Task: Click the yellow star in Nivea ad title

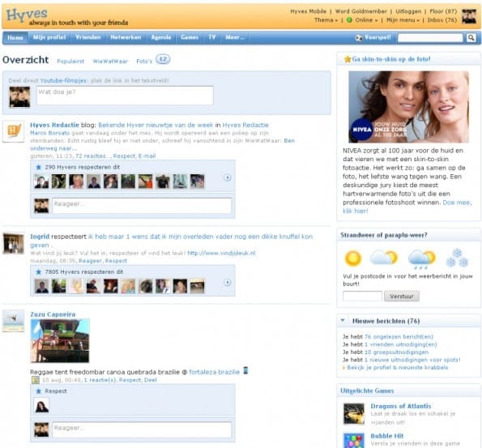Action: coord(348,59)
